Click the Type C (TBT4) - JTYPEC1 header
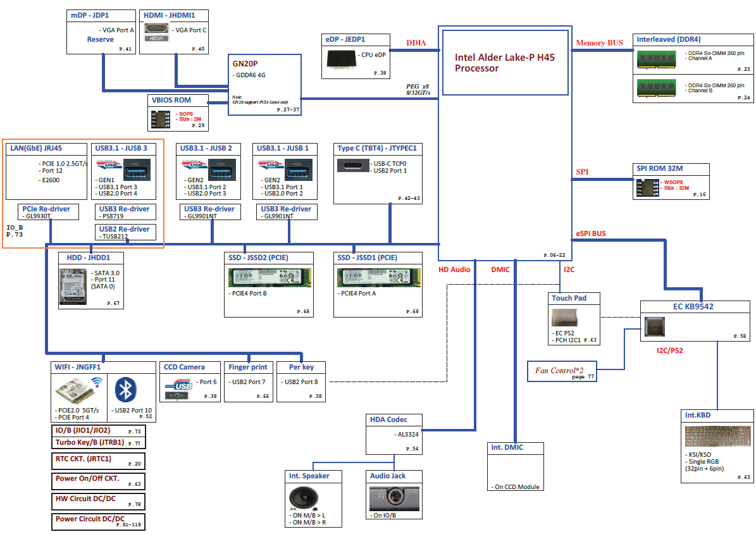Viewport: 756px width, 539px height. click(378, 149)
